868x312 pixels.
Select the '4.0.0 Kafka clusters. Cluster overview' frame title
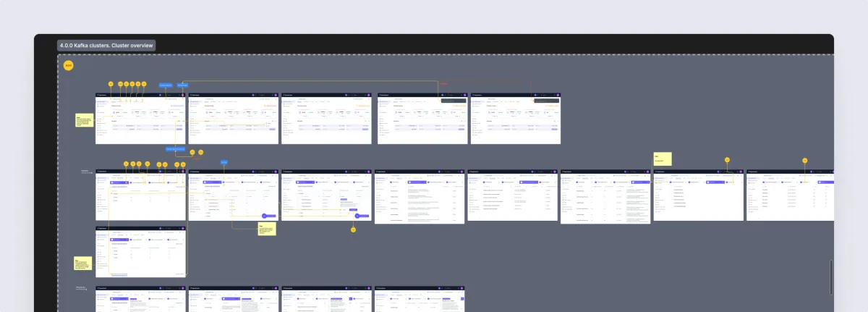click(x=106, y=46)
